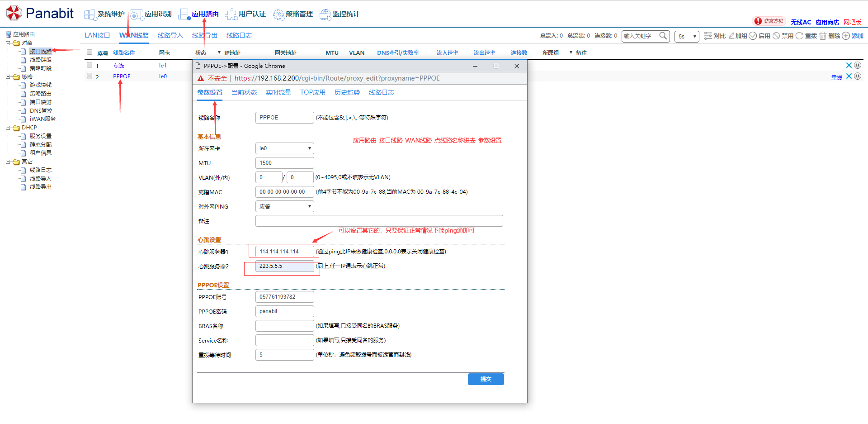Click the 重拨 redial toolbar icon
This screenshot has height=424, width=868.
coord(799,36)
